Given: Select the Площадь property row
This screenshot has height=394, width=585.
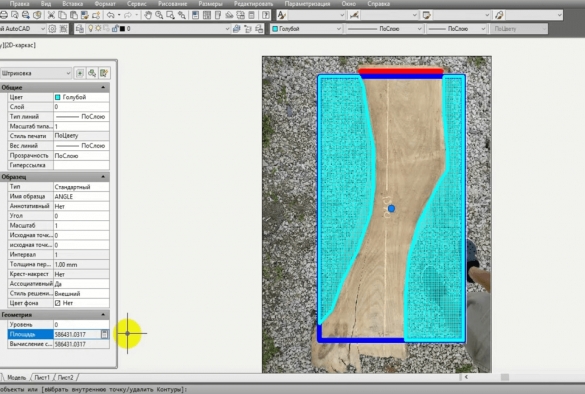Looking at the screenshot, I should pos(58,334).
